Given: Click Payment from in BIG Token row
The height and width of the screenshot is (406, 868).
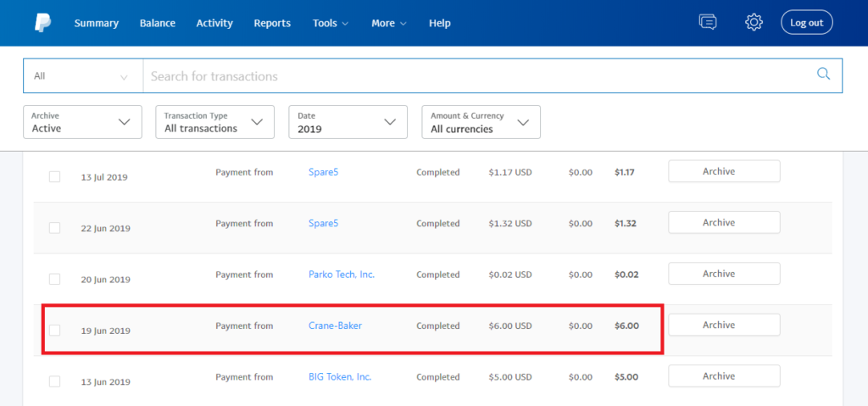Looking at the screenshot, I should [244, 376].
